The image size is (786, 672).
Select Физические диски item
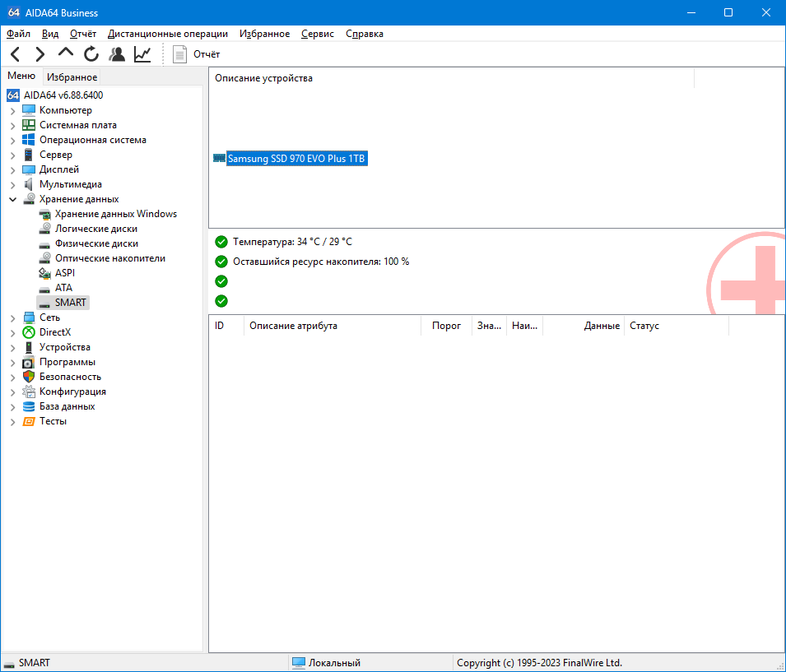pyautogui.click(x=97, y=243)
